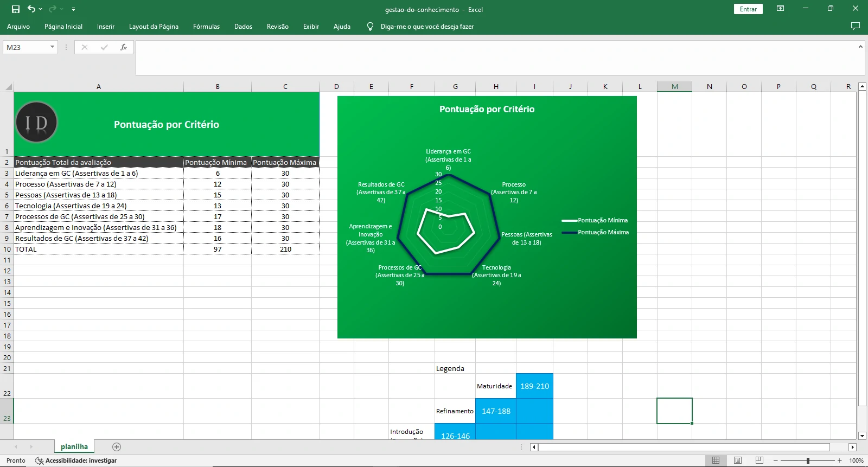Screen dimensions: 868x467
Task: Expand the formula bar
Action: pyautogui.click(x=860, y=47)
